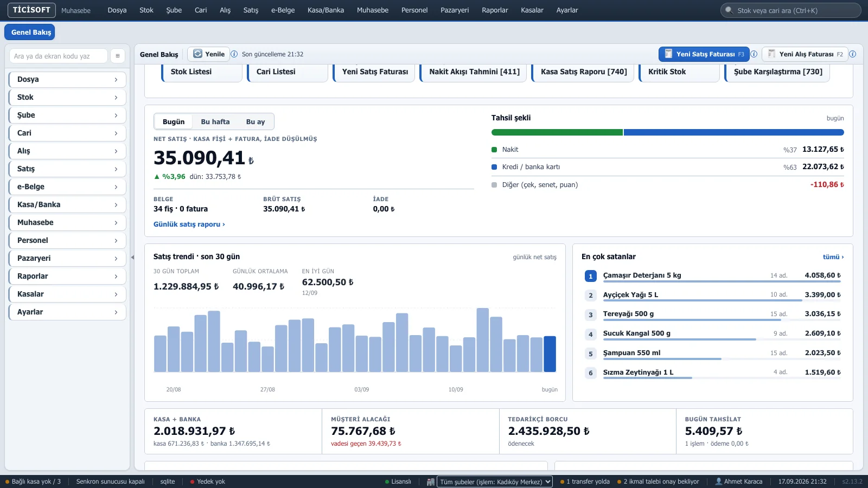
Task: Click rank badge 1 in En çok satanlar
Action: (x=591, y=277)
